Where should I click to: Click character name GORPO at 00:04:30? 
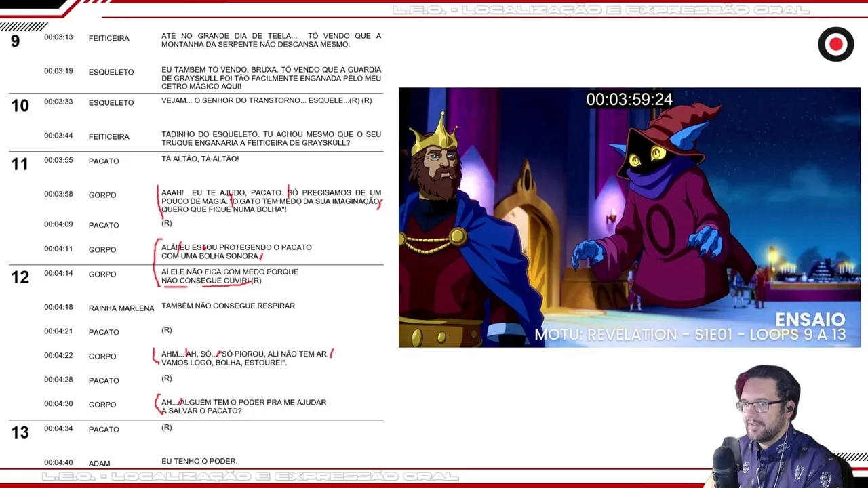102,405
